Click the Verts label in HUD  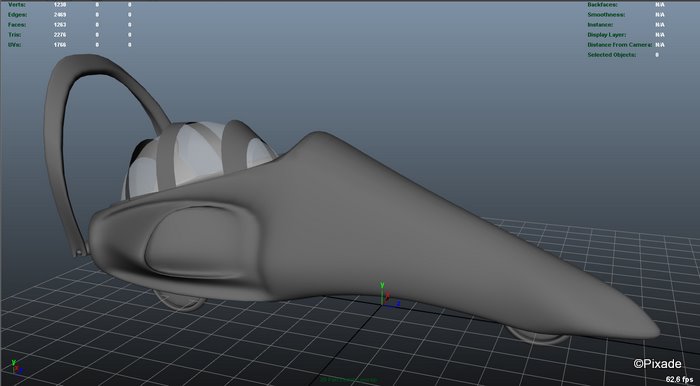(17, 4)
